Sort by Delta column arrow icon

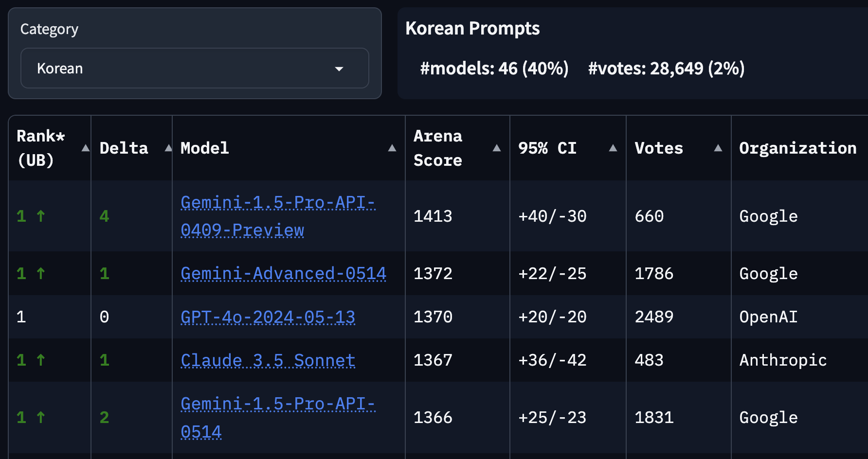(x=168, y=148)
